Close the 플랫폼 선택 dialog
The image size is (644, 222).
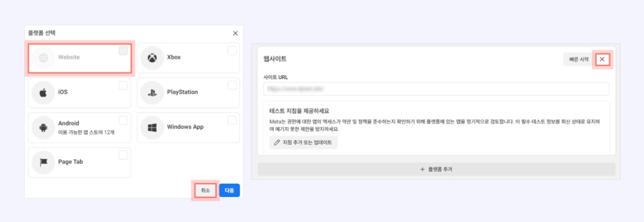coord(235,33)
